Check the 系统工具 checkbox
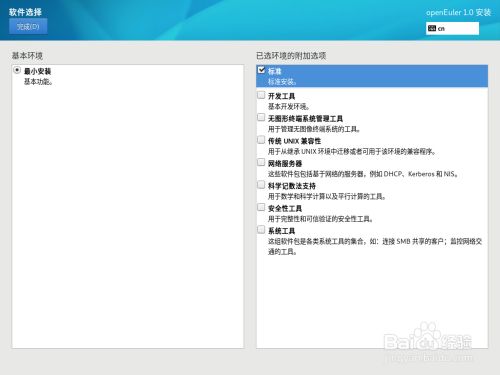Viewport: 500px width, 375px height. tap(261, 230)
